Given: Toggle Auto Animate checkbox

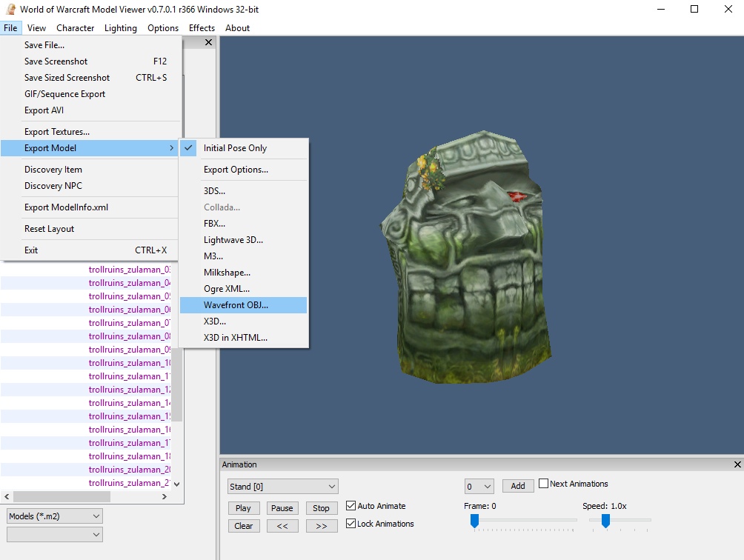Looking at the screenshot, I should (x=351, y=506).
